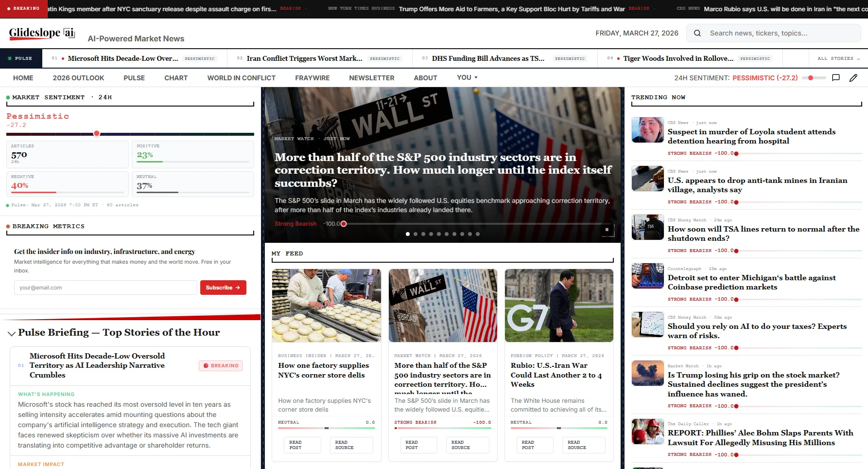Pause the hero carousel
The width and height of the screenshot is (868, 469).
tap(607, 230)
